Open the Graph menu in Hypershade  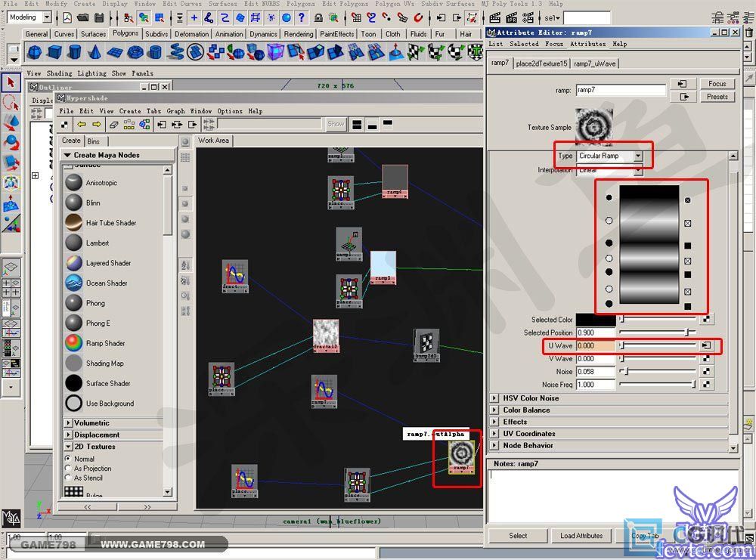(175, 111)
